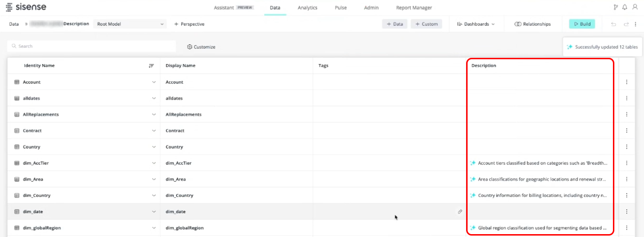Screen dimensions: 644x237
Task: Switch to the Admin tab
Action: pyautogui.click(x=371, y=8)
